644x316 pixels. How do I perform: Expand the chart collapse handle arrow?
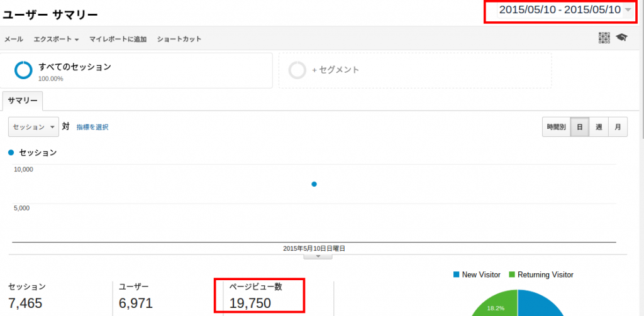click(318, 256)
